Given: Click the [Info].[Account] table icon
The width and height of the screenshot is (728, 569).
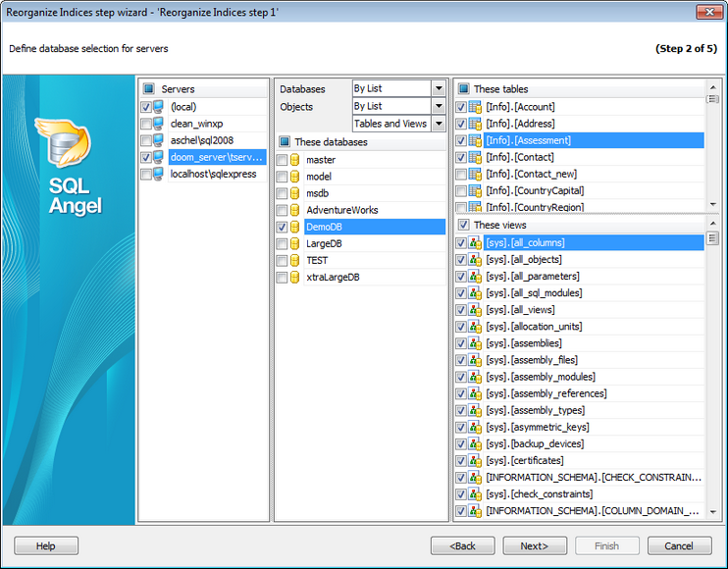Looking at the screenshot, I should point(475,107).
